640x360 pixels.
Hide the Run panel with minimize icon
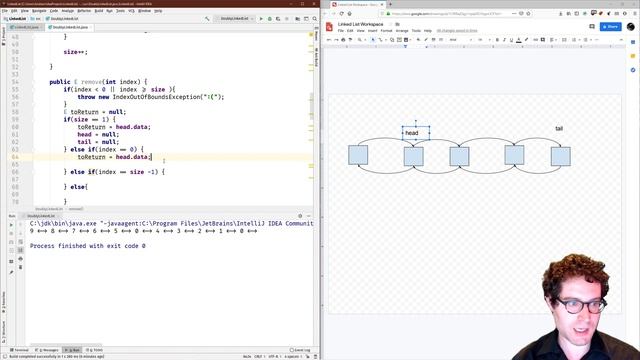point(309,216)
